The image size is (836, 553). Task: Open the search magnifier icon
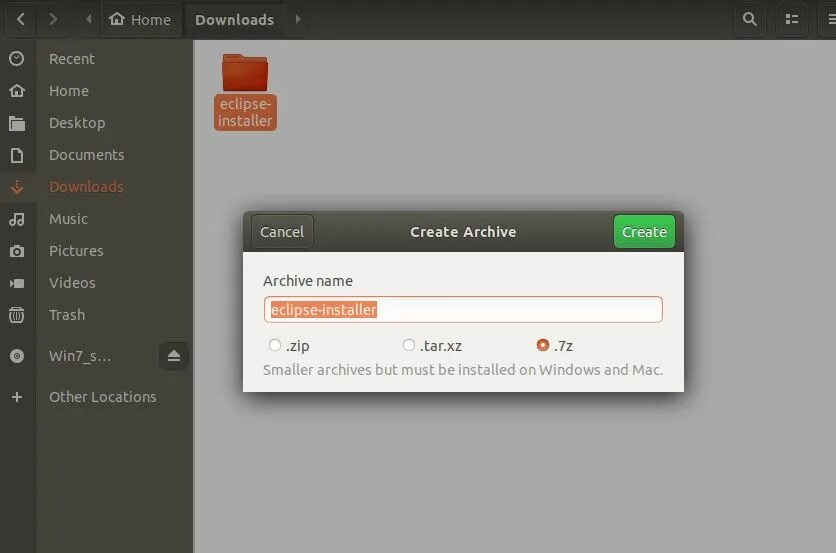click(x=750, y=19)
